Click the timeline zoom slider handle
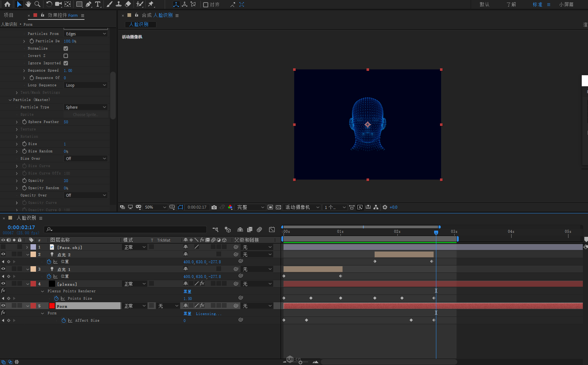The image size is (588, 365). [300, 362]
